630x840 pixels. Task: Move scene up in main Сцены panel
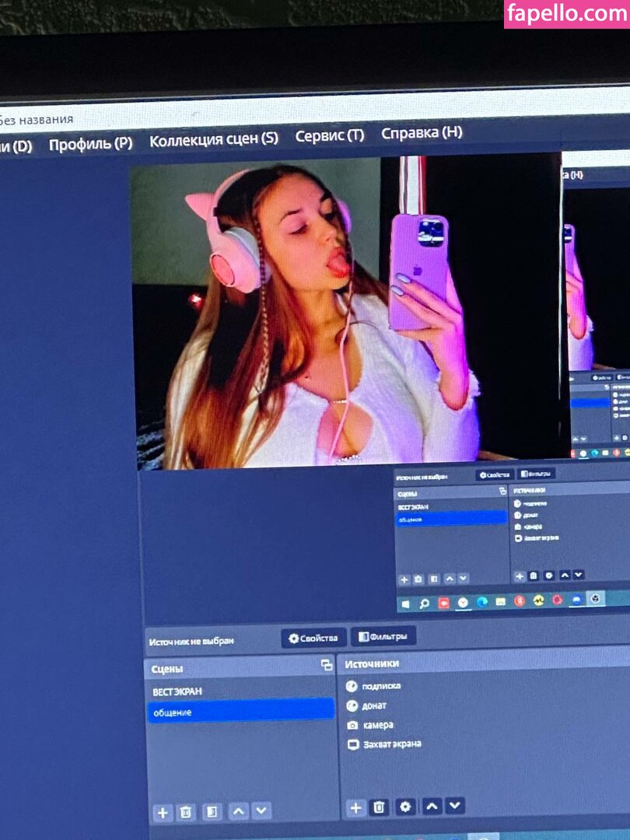tap(238, 811)
